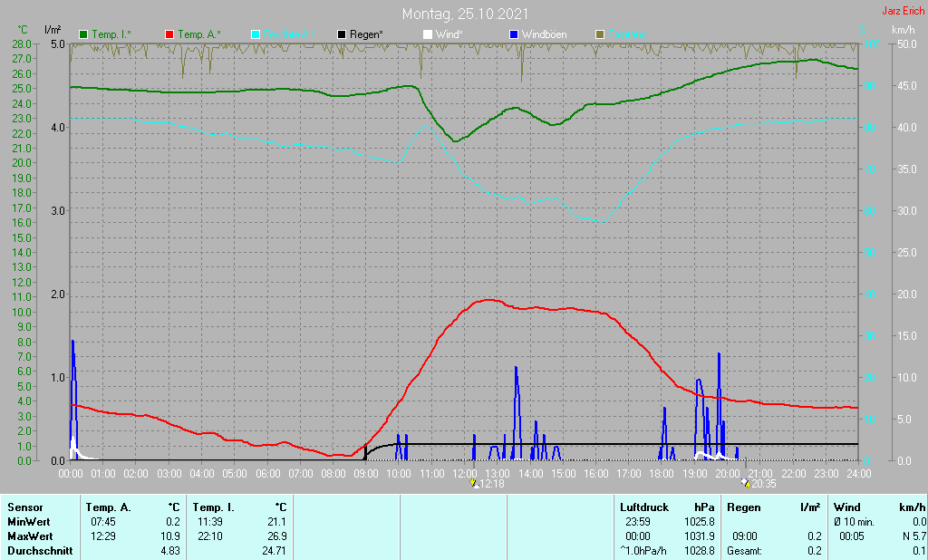This screenshot has width=928, height=560.
Task: Click the '07:45' minimum time cell
Action: (x=103, y=522)
